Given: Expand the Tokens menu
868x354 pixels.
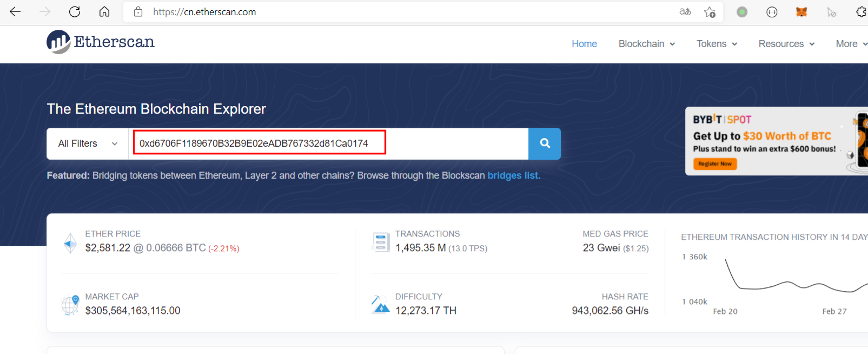Looking at the screenshot, I should point(717,44).
